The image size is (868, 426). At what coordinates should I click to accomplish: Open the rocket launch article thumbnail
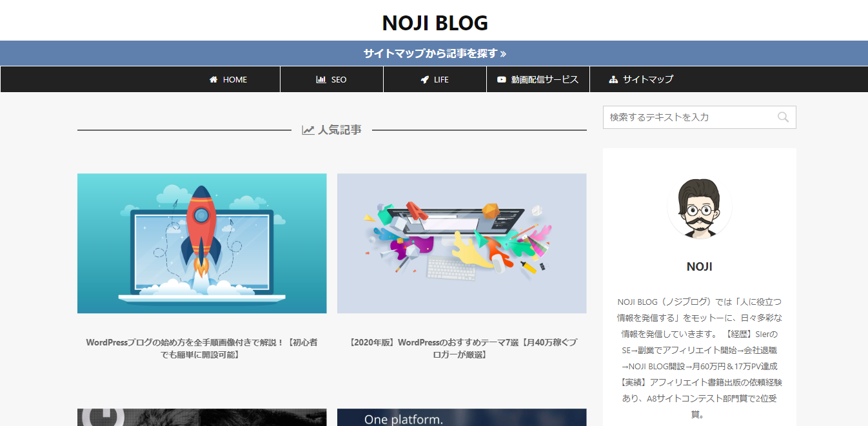click(202, 244)
